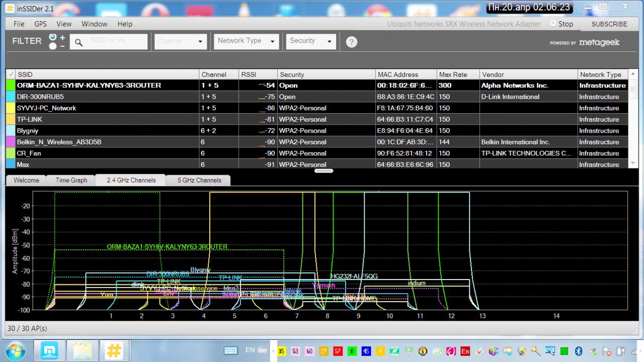
Task: Select the exclude (−) filter radio button
Action: pos(53,46)
